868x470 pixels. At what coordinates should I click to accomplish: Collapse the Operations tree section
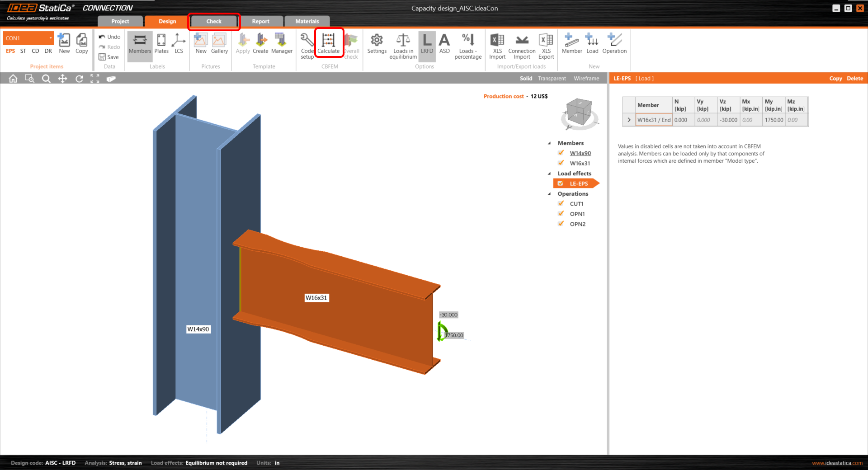pos(549,194)
